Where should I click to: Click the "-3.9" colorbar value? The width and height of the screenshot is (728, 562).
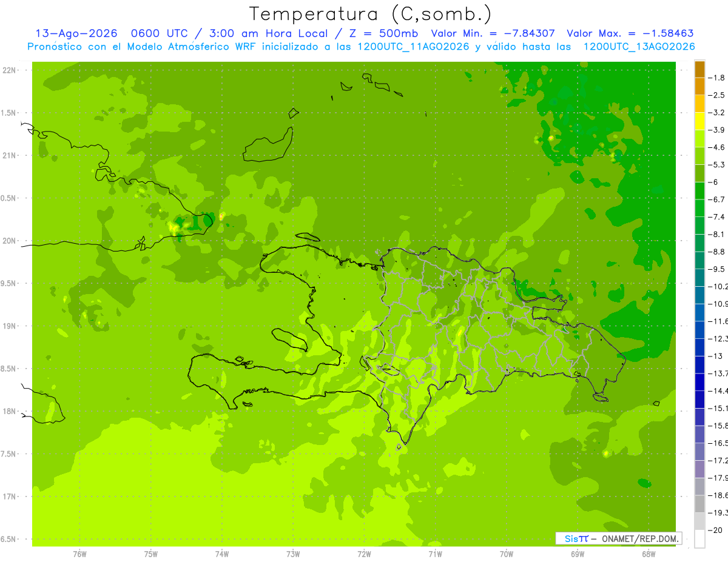[x=718, y=130]
